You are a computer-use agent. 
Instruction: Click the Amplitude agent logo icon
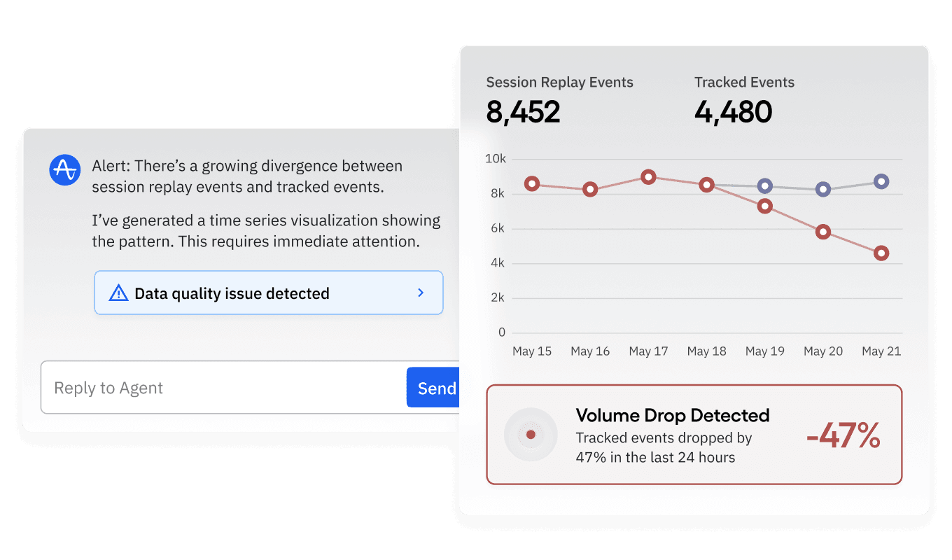click(x=65, y=170)
